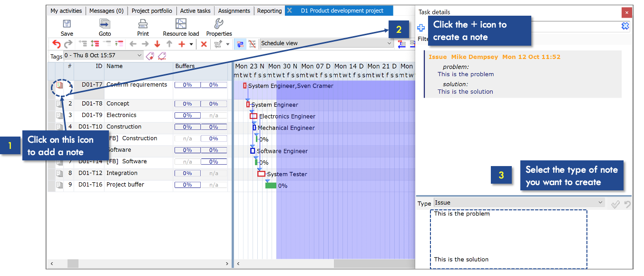Click the grey up arrow move-task icon
Screen dimensions: 644x276
pyautogui.click(x=169, y=44)
